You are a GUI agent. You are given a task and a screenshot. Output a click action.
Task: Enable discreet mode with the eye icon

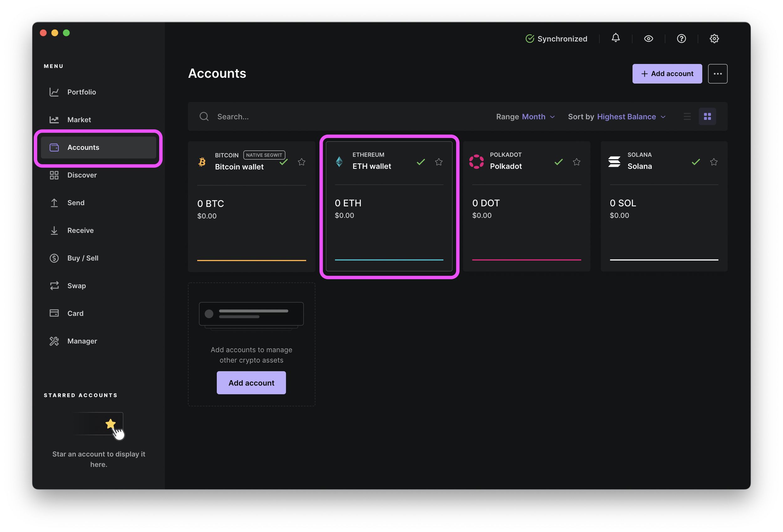tap(649, 39)
